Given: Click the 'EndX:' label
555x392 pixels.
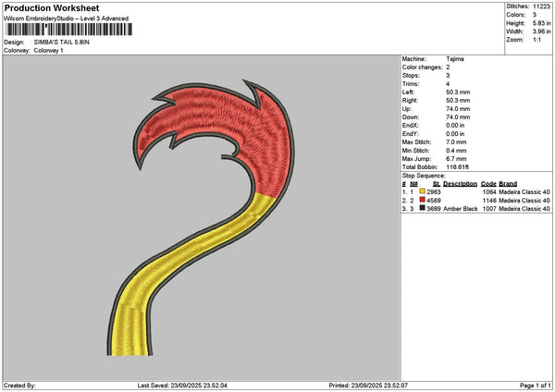Looking at the screenshot, I should pyautogui.click(x=410, y=126).
